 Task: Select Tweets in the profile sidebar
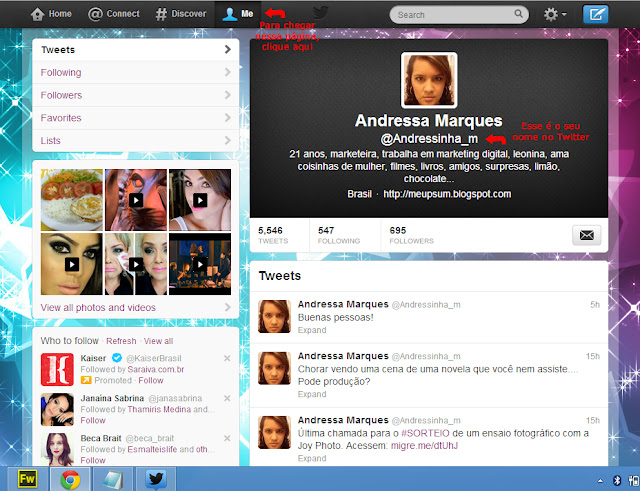pos(136,50)
